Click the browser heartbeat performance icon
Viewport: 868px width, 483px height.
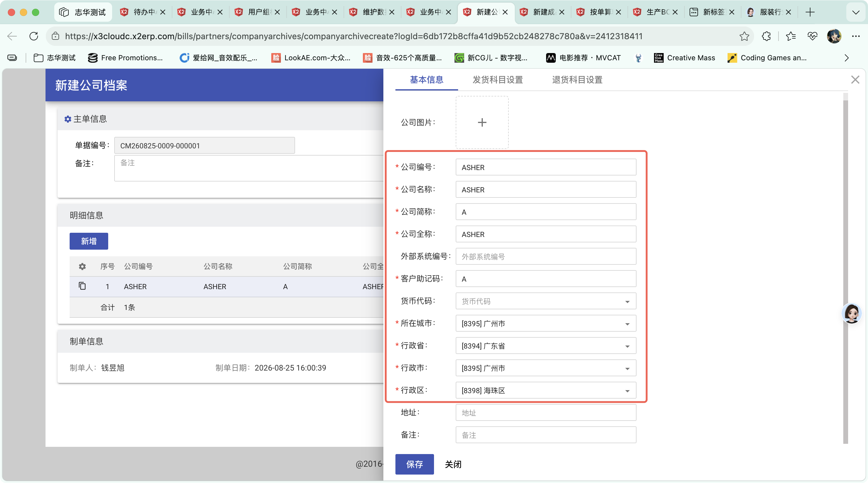pos(812,36)
